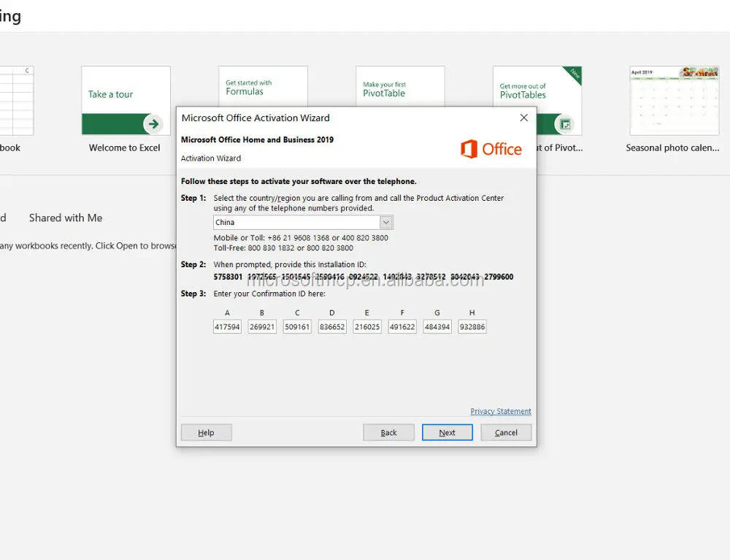This screenshot has height=560, width=730.
Task: Click the Back button
Action: (x=389, y=432)
